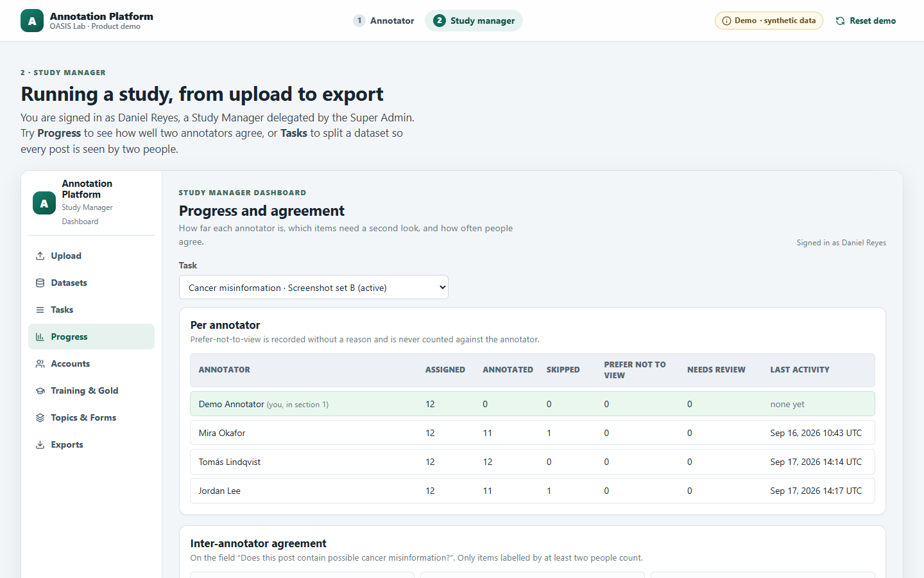Open Topics & Forms in the sidebar
This screenshot has width=924, height=578.
pyautogui.click(x=91, y=417)
